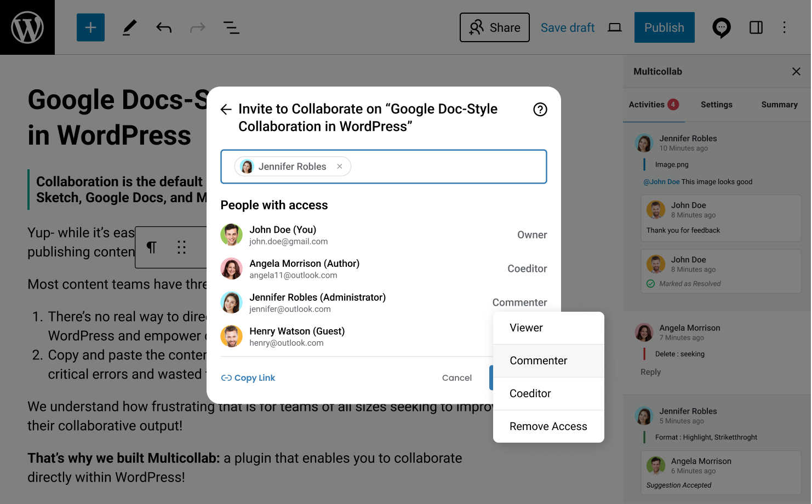Remove Jennifer Robles chip from invite field
The height and width of the screenshot is (504, 812).
pos(340,167)
